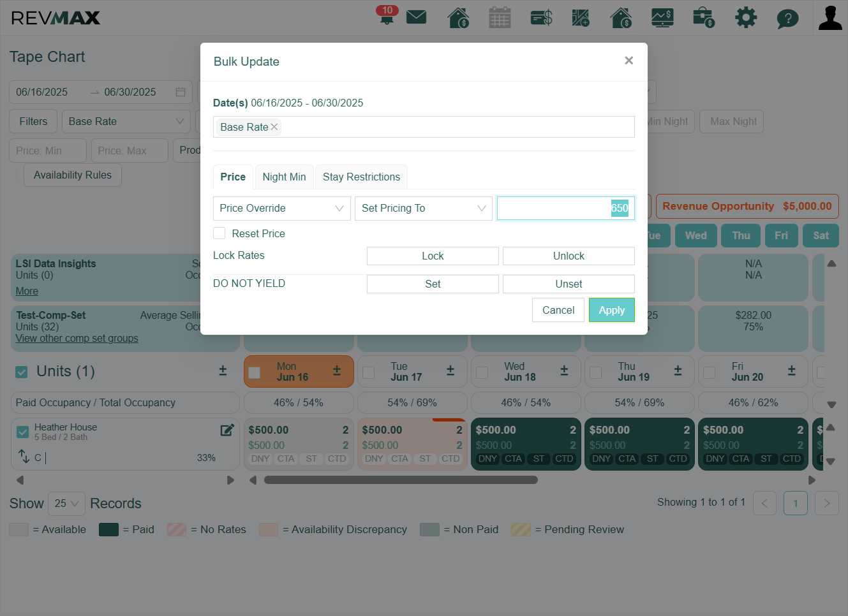Click the plus-minus icon beside Units (1)
The image size is (848, 616).
(223, 370)
